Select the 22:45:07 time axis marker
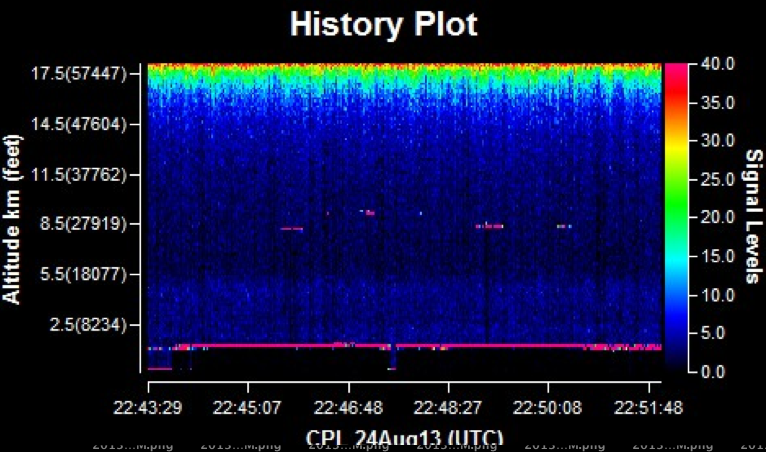 point(249,409)
